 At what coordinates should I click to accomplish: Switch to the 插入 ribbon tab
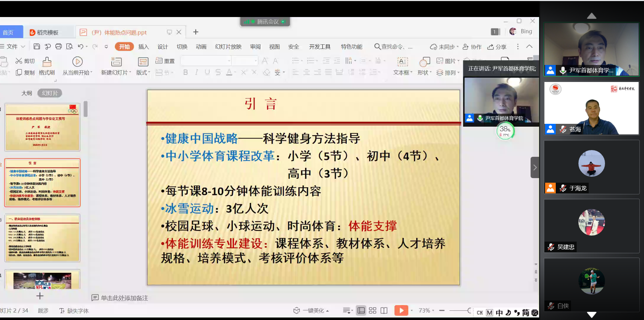coord(143,46)
